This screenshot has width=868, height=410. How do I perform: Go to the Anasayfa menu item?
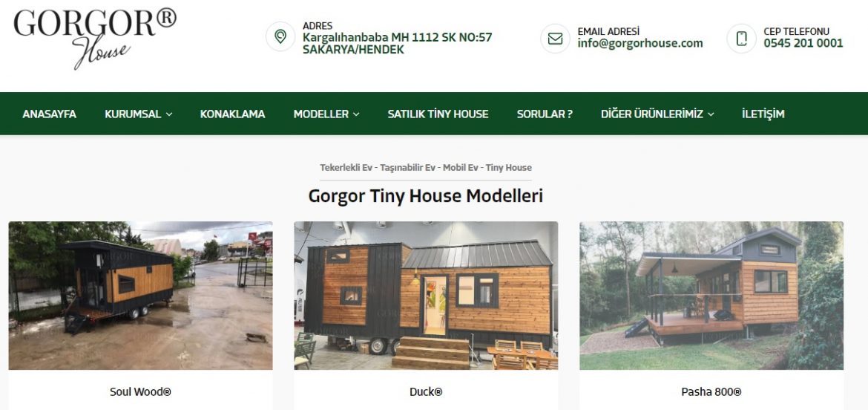tap(49, 114)
